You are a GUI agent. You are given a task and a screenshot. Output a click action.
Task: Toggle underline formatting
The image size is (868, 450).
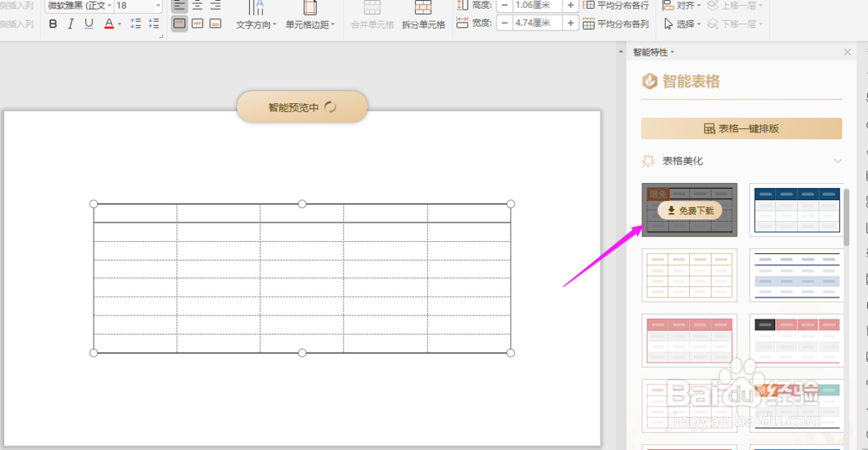pos(89,23)
